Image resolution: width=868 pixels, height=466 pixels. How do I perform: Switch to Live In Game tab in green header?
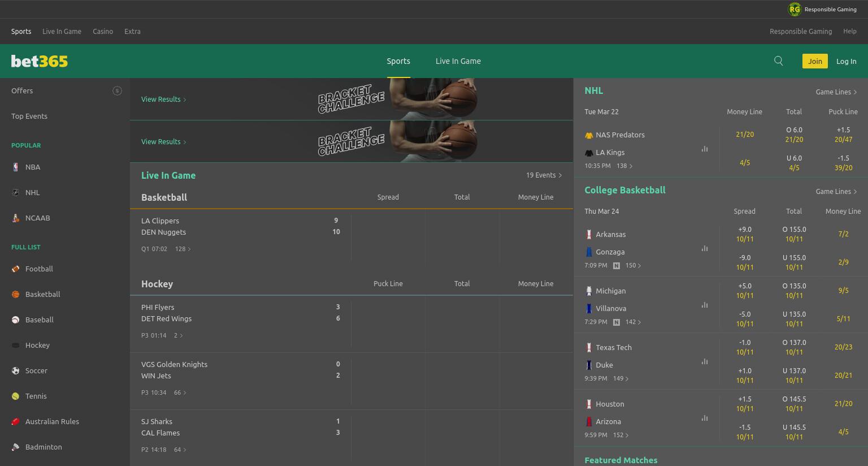[458, 61]
